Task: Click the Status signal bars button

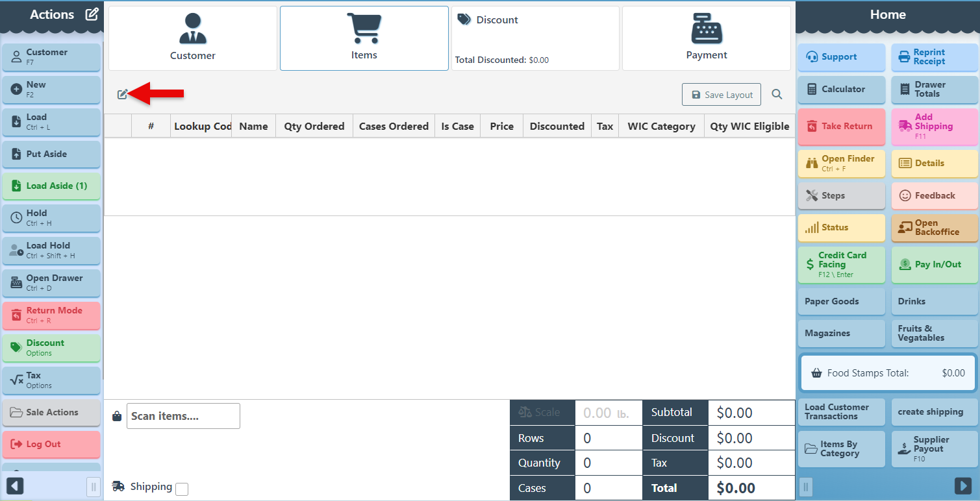Action: [x=841, y=228]
